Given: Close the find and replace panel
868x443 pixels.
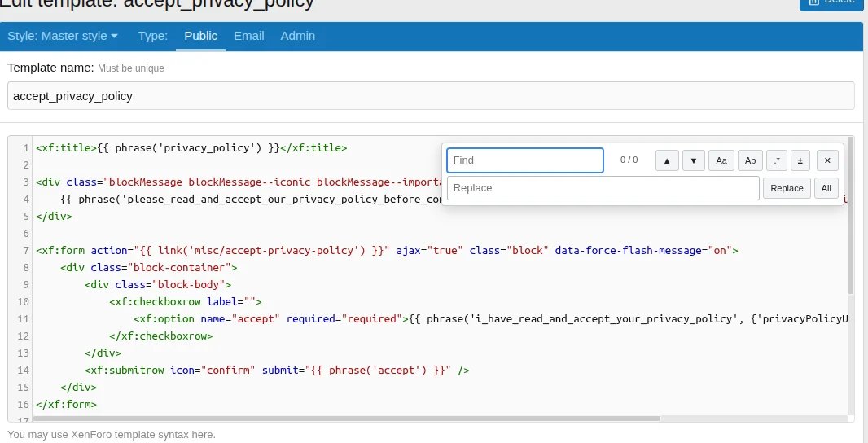Looking at the screenshot, I should pos(826,160).
